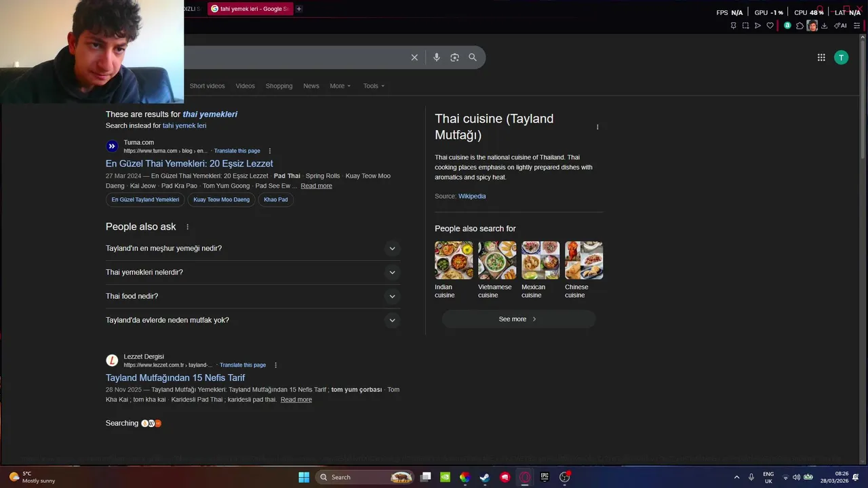Click Read more on Lezzet snippet
Screen dimensions: 868x488
click(x=296, y=400)
